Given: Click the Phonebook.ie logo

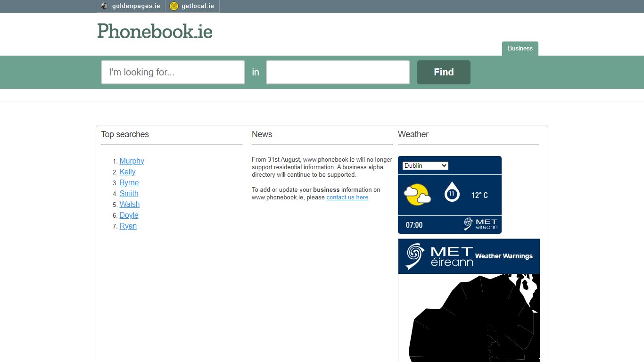Looking at the screenshot, I should (155, 32).
